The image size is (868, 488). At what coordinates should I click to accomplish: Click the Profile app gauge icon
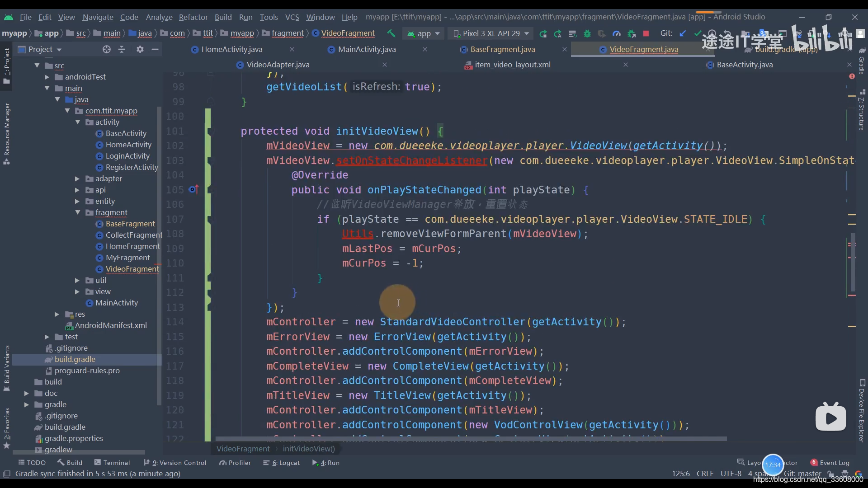click(x=617, y=33)
